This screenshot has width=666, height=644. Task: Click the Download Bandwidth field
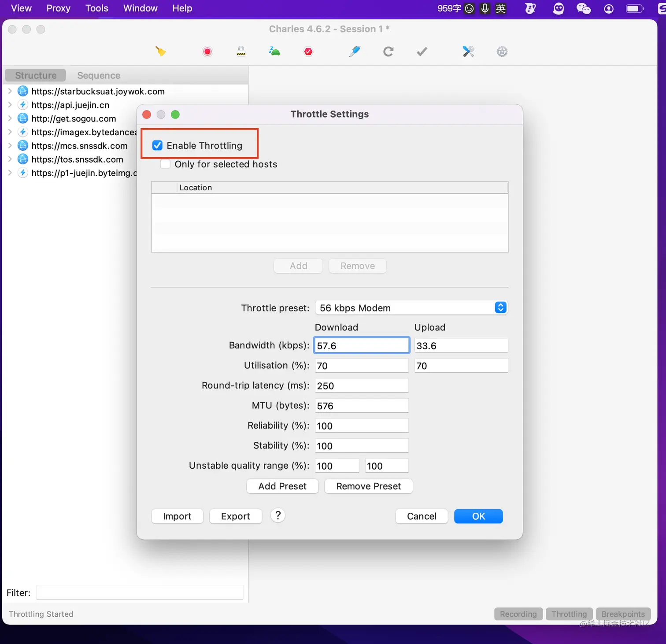tap(362, 346)
